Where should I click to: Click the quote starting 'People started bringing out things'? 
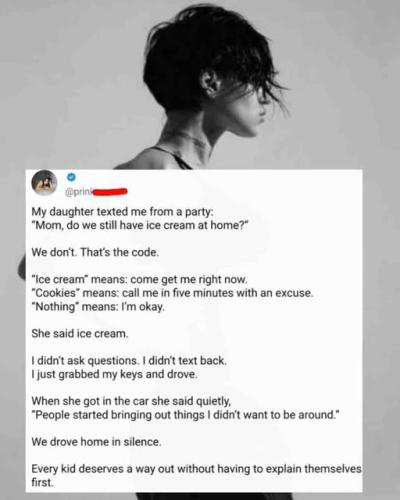tap(185, 415)
